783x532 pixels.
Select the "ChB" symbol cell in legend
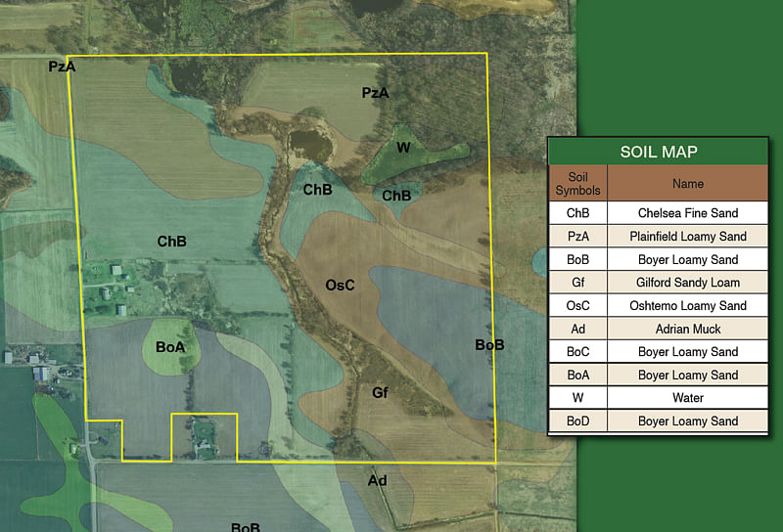click(577, 213)
